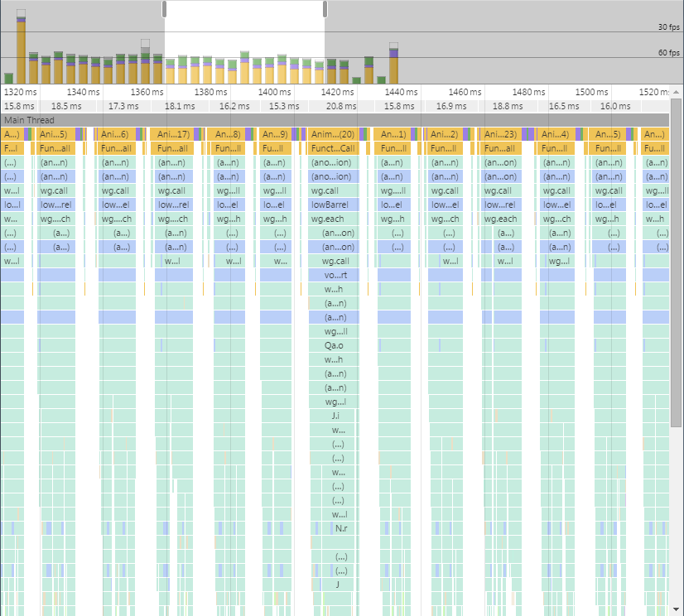Click the tallest frame bar near 1320 ms
Screen dimensions: 684x616
click(19, 46)
